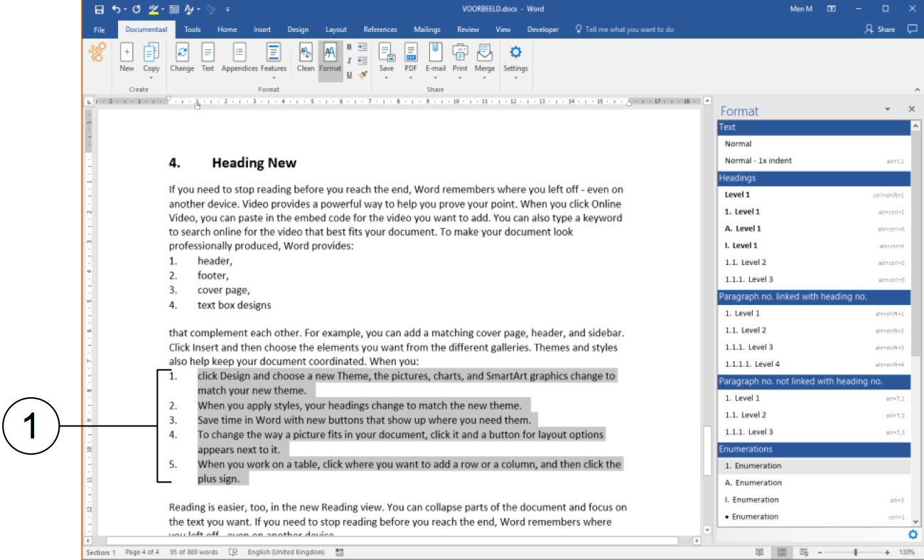924x560 pixels.
Task: Open the Text tool in the Format group
Action: 208,52
